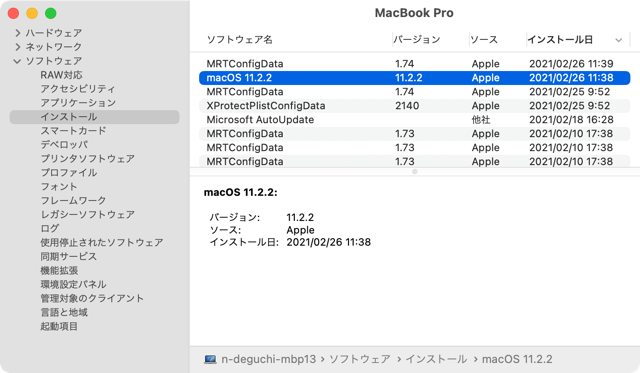Select MRTConfigData row dated 2021/02/25 9:52
Screen dimensions: 640x373
tap(414, 92)
